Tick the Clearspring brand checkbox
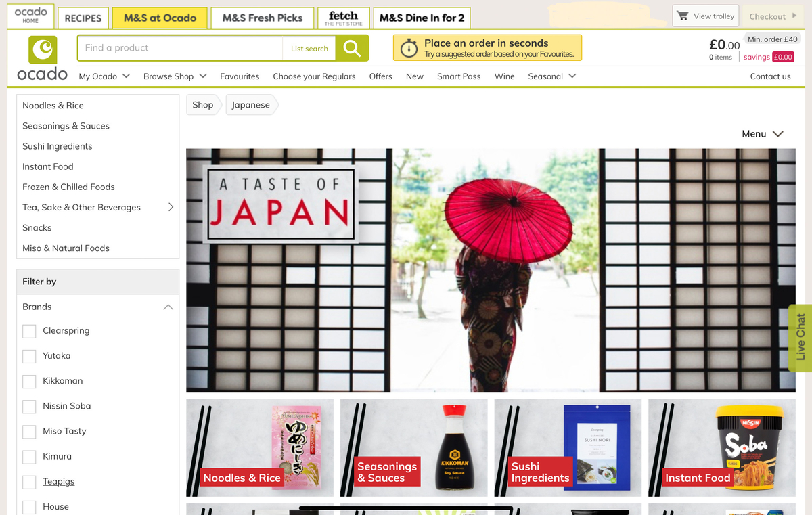 [29, 331]
